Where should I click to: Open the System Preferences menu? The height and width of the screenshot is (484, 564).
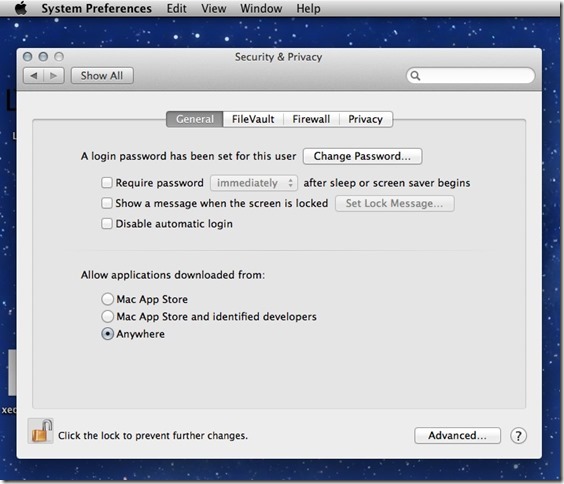pos(96,8)
